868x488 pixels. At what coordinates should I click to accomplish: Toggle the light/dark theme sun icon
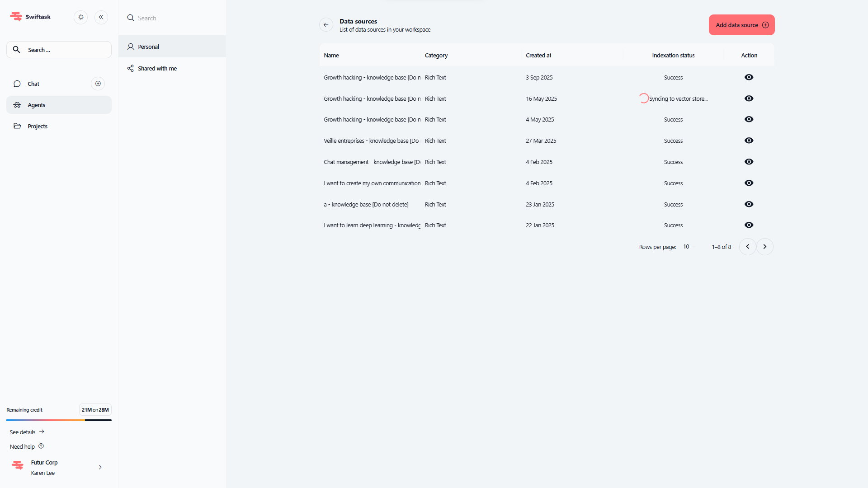pos(80,17)
